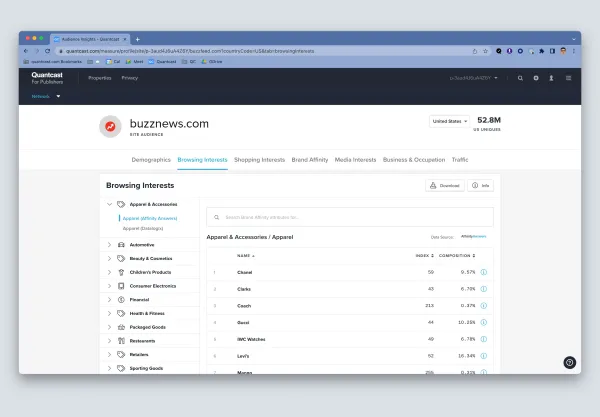This screenshot has width=600, height=417.
Task: Select Apparel (Affinity Answers) subcategory
Action: (150, 218)
